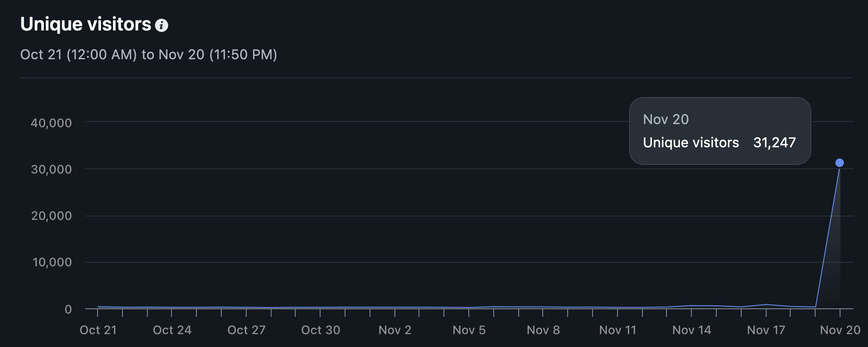Click the date range text below the title
868x347 pixels.
tap(149, 55)
